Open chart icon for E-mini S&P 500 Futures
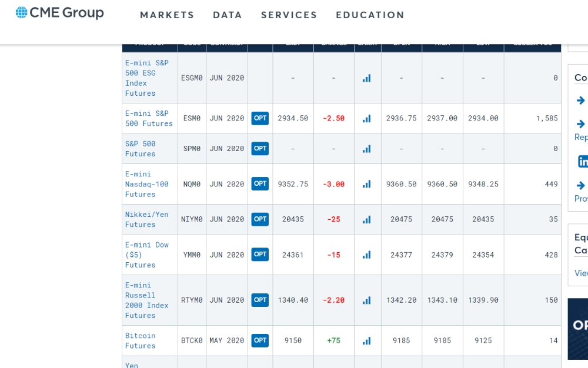 point(367,118)
